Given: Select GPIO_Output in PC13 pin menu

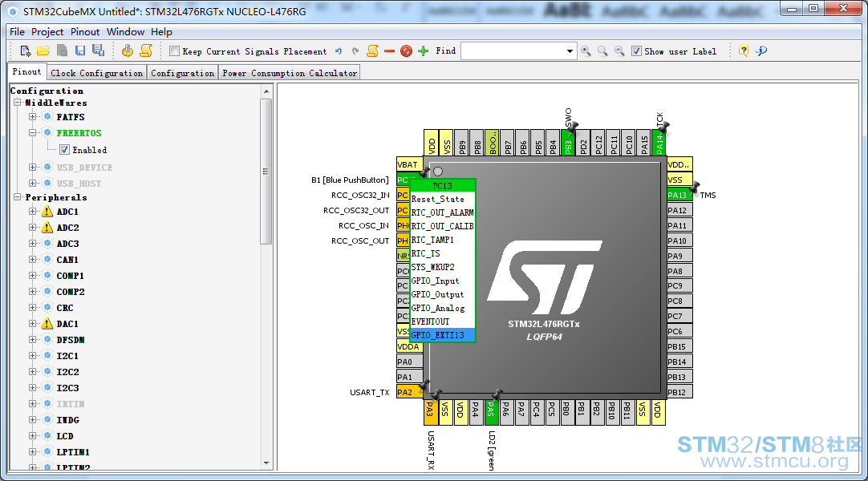Looking at the screenshot, I should click(x=442, y=294).
